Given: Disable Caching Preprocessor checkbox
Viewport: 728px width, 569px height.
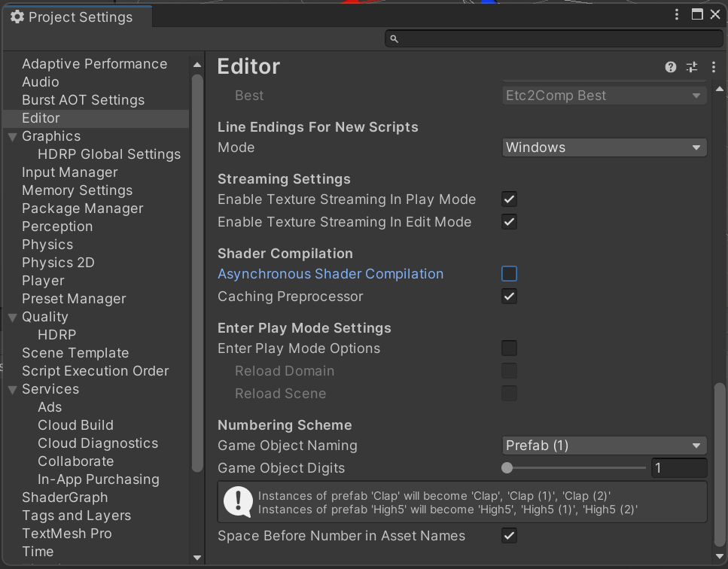Looking at the screenshot, I should coord(509,296).
